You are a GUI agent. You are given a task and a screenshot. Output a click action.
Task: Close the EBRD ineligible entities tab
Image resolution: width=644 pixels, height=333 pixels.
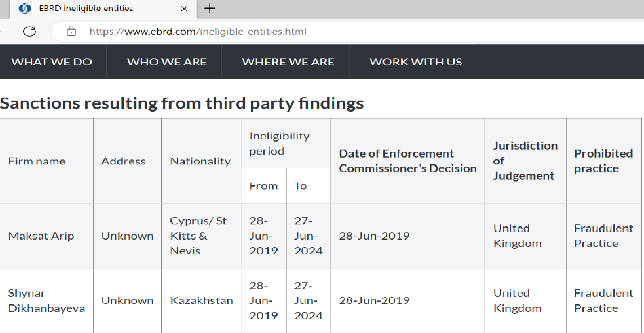pos(184,9)
